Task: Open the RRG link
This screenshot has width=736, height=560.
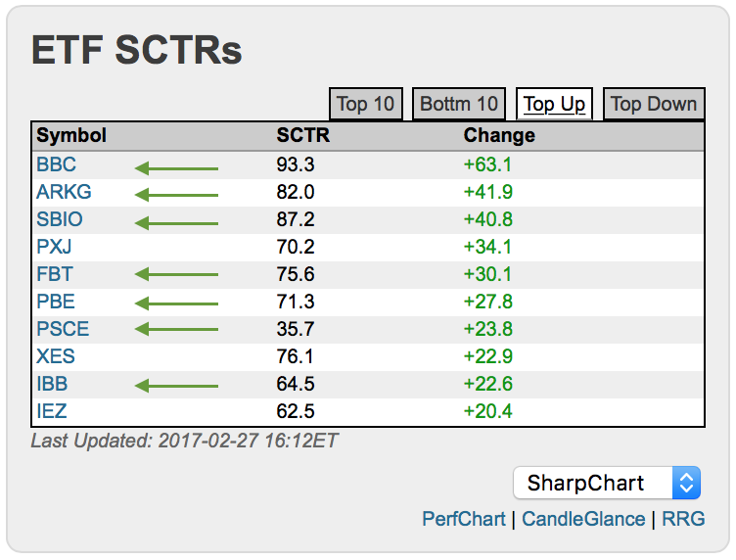Action: point(683,519)
